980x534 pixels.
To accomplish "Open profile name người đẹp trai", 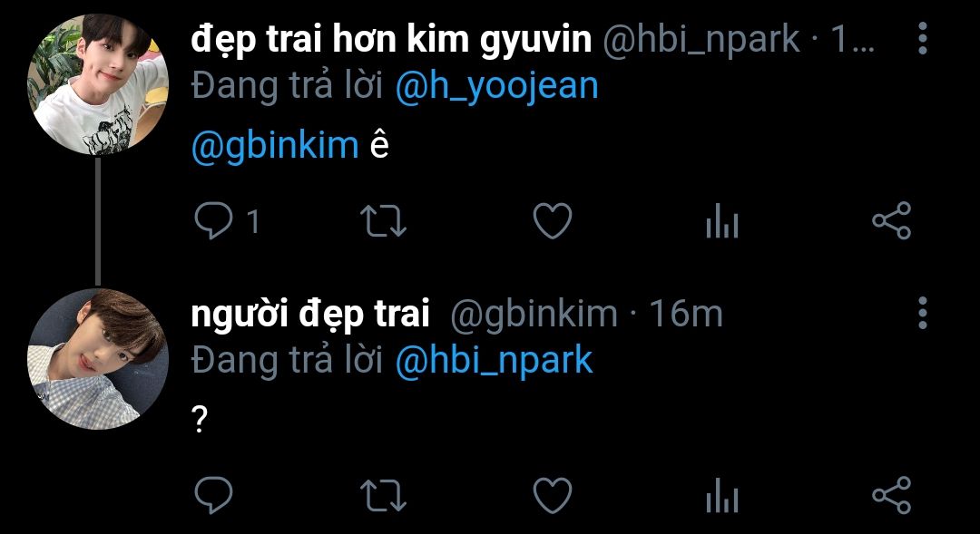I will [x=310, y=314].
